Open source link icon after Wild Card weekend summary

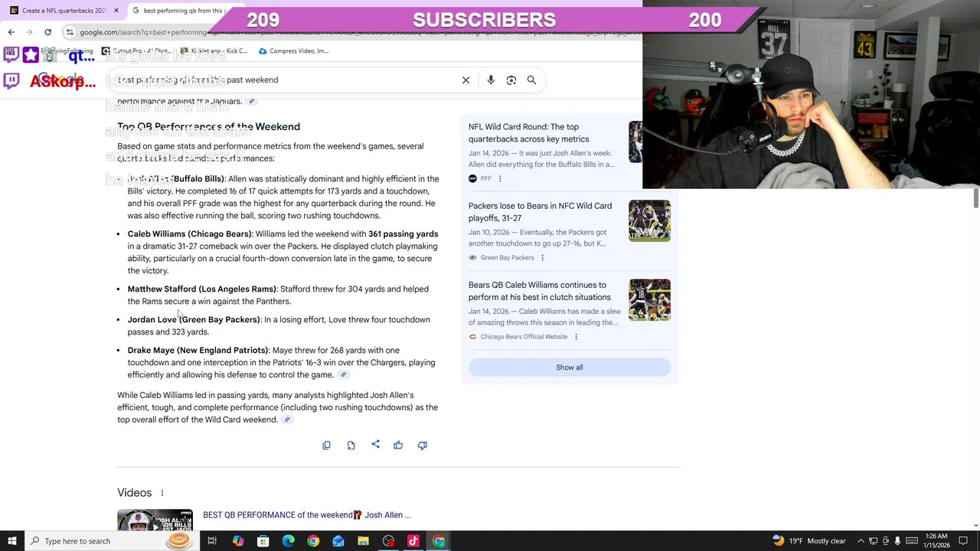click(287, 419)
